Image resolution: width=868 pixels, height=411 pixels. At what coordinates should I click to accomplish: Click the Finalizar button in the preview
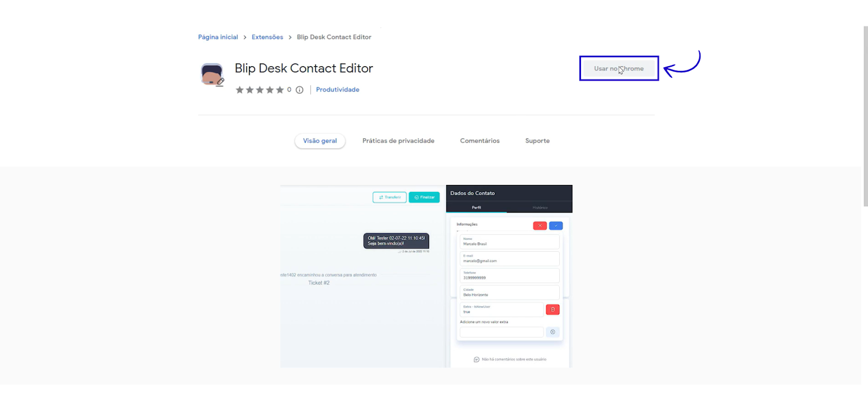(424, 197)
